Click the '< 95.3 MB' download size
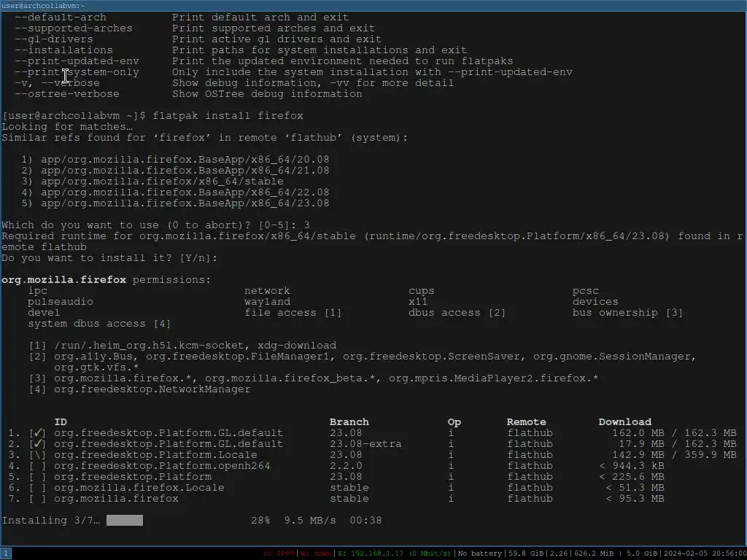 point(635,499)
